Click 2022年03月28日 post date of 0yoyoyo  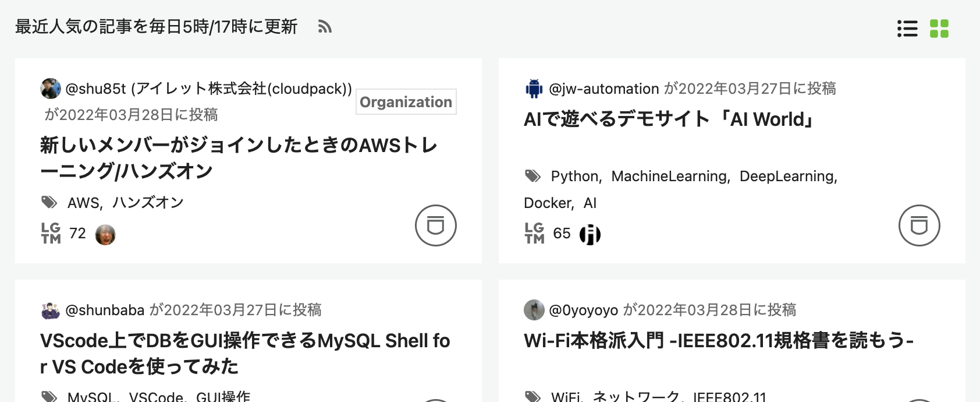click(x=695, y=310)
